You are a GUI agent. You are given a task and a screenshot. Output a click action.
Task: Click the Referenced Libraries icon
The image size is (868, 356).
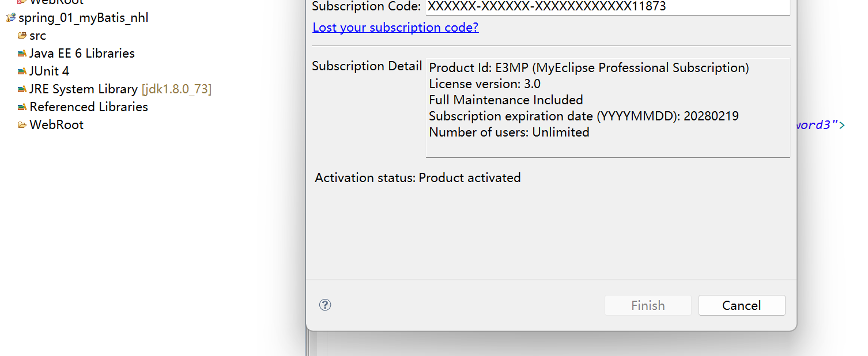click(x=22, y=107)
